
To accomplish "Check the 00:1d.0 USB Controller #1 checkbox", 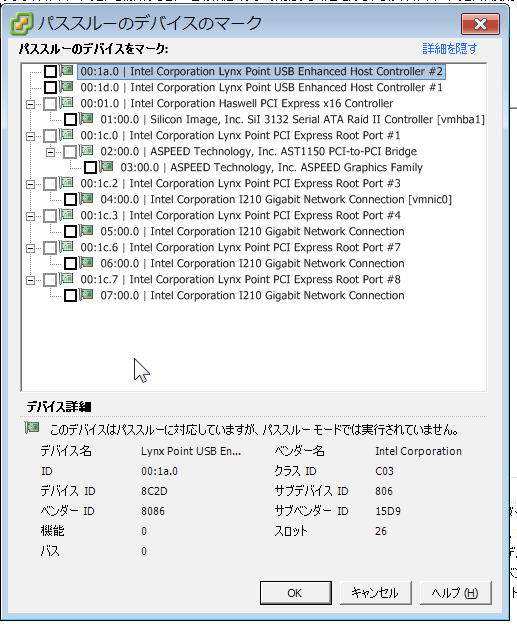I will [x=50, y=87].
